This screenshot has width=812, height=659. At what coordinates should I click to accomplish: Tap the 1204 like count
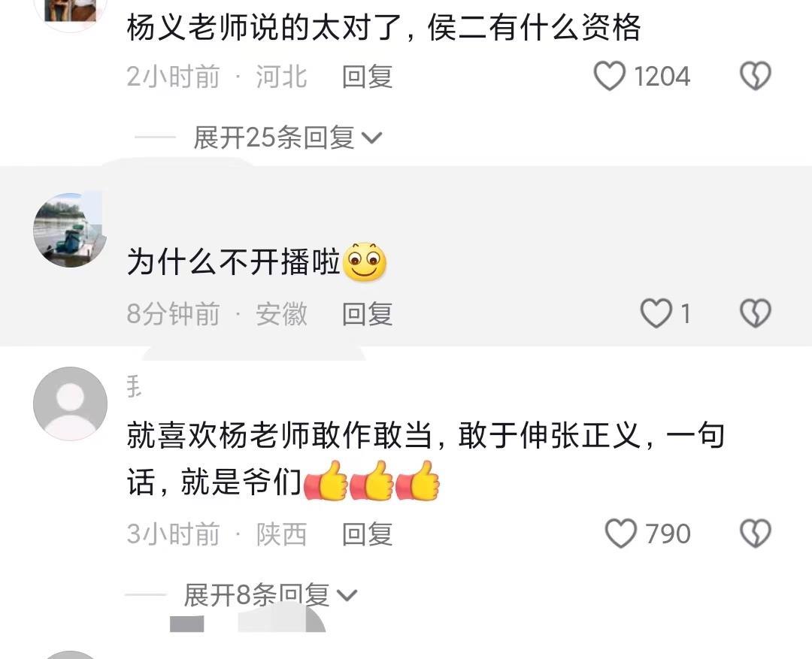662,77
